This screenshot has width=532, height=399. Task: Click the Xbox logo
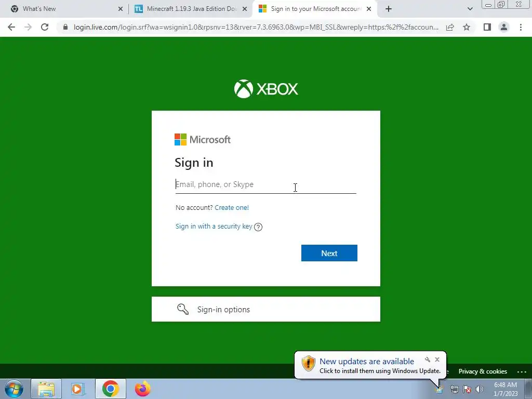pos(266,89)
